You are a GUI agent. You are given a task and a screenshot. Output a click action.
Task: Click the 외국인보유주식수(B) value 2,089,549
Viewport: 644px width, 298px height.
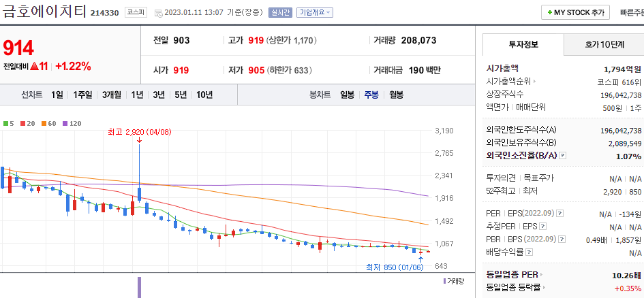(625, 144)
